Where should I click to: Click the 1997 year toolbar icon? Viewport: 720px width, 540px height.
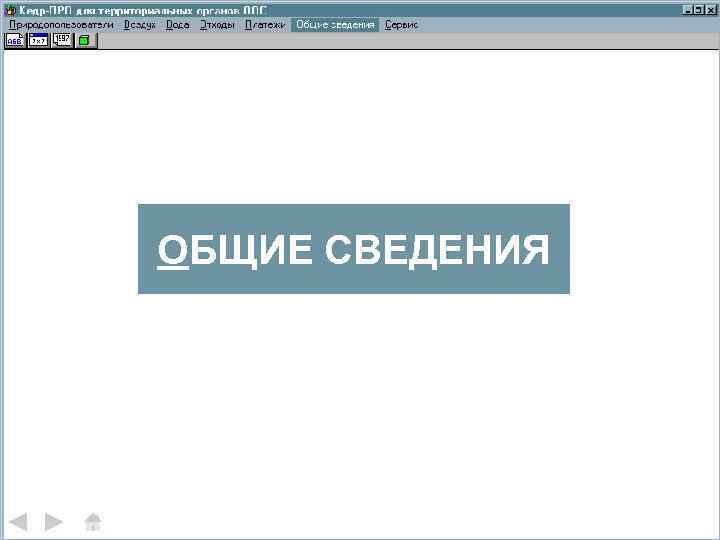click(x=62, y=40)
